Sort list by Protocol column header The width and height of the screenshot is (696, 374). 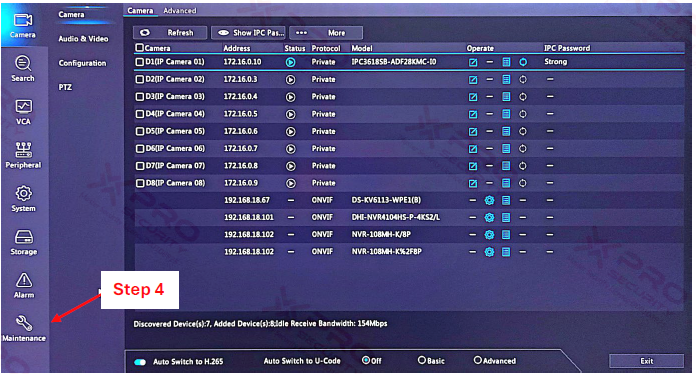point(326,48)
